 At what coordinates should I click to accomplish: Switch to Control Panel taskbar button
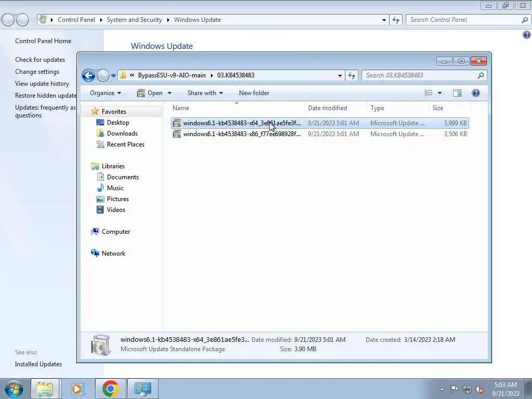click(142, 389)
